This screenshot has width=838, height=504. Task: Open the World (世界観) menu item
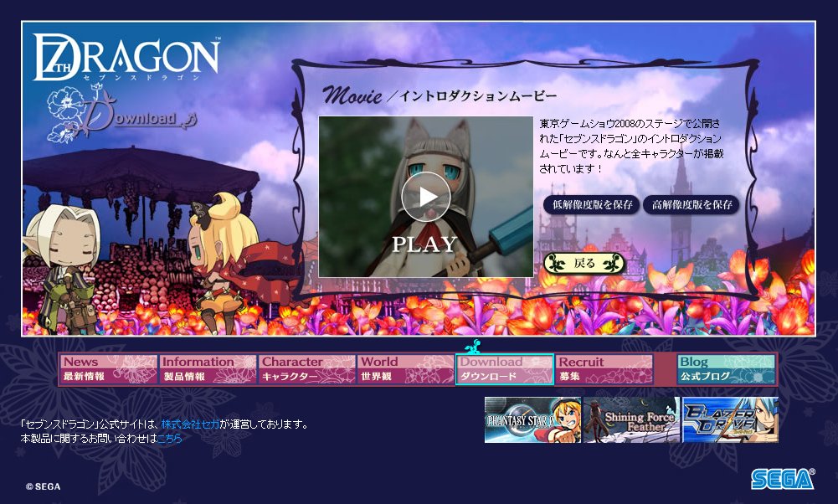click(406, 369)
